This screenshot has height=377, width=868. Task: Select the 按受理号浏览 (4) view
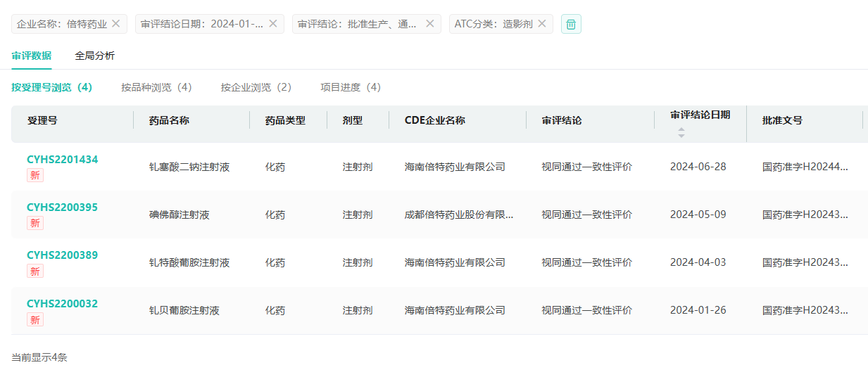coord(51,87)
